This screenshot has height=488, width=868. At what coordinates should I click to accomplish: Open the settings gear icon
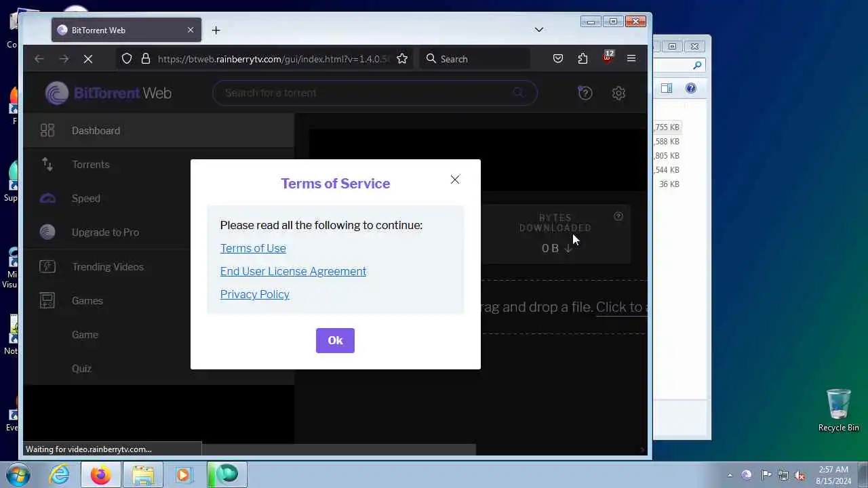pyautogui.click(x=618, y=93)
